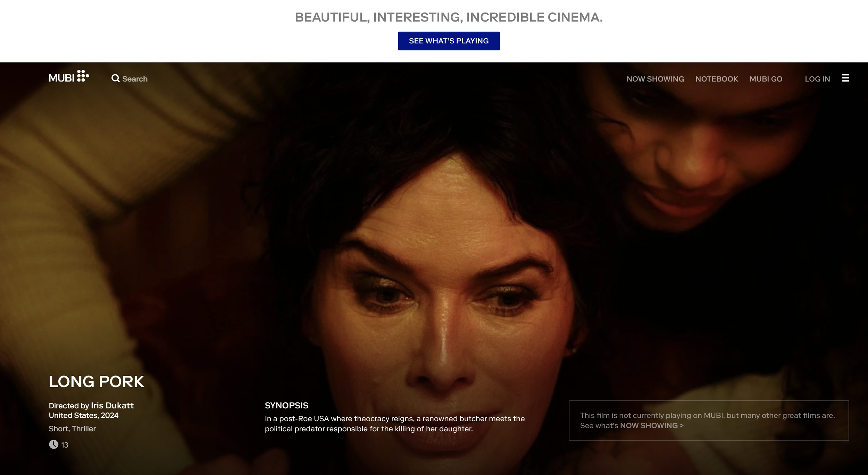Click the MUBI dotted logo
This screenshot has width=868, height=475.
pos(69,76)
